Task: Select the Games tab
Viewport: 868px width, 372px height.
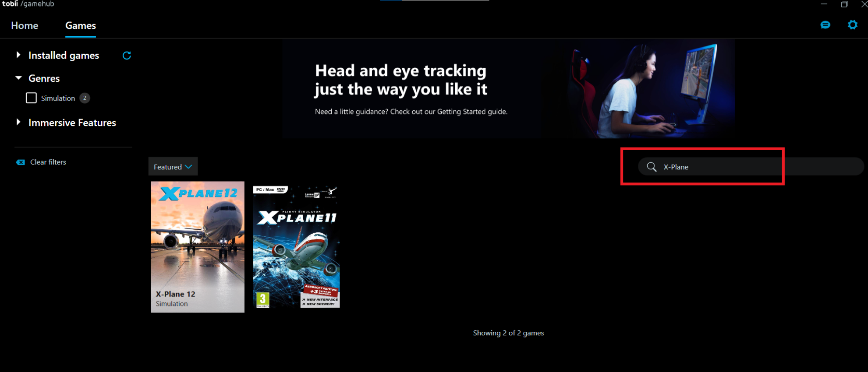Action: click(81, 25)
